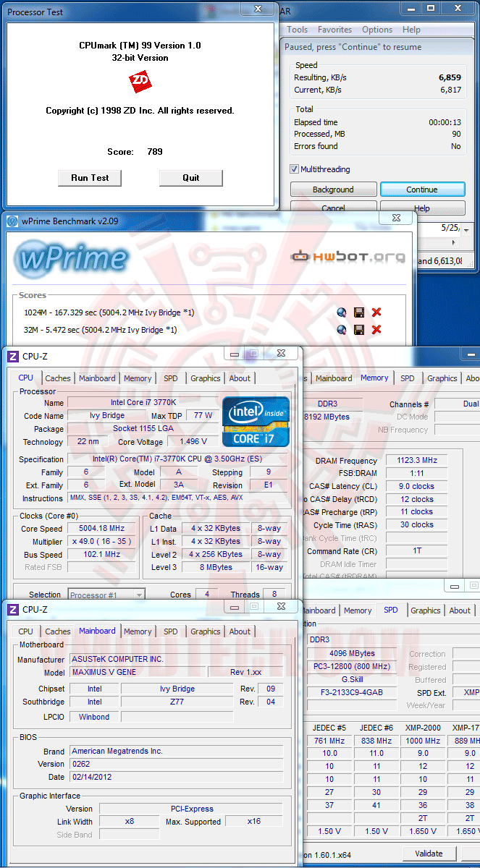Click the Validate button in CPU-Z
The width and height of the screenshot is (480, 868).
[429, 854]
